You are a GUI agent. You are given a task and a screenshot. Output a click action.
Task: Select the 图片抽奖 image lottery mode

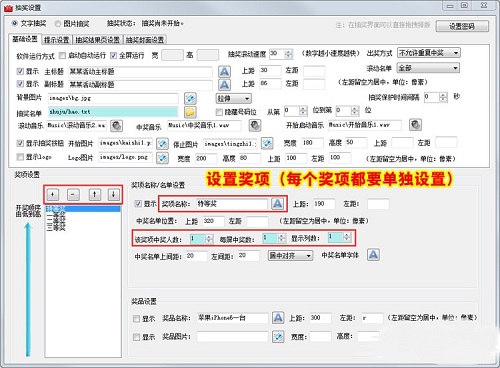click(x=58, y=24)
